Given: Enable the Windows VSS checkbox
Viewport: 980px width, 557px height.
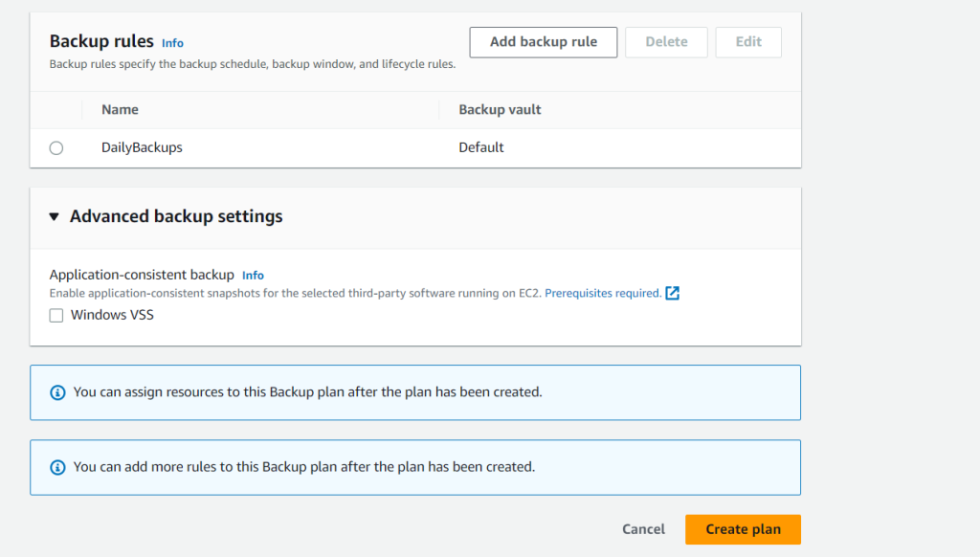Looking at the screenshot, I should 56,315.
